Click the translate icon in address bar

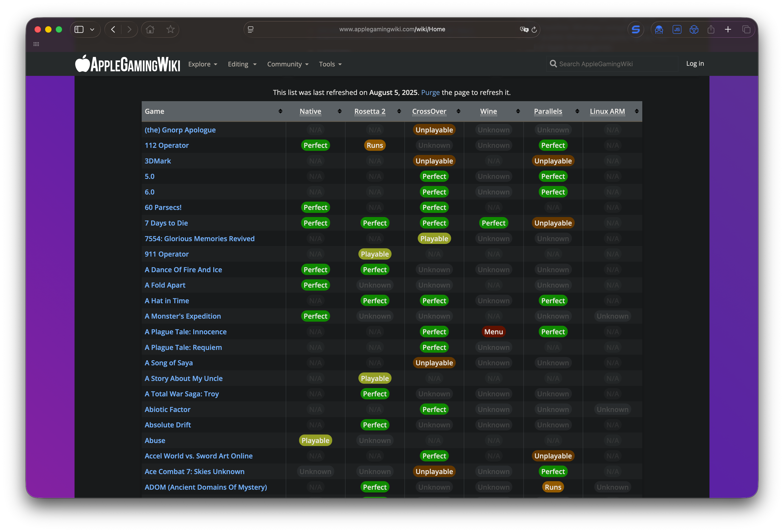(x=524, y=29)
